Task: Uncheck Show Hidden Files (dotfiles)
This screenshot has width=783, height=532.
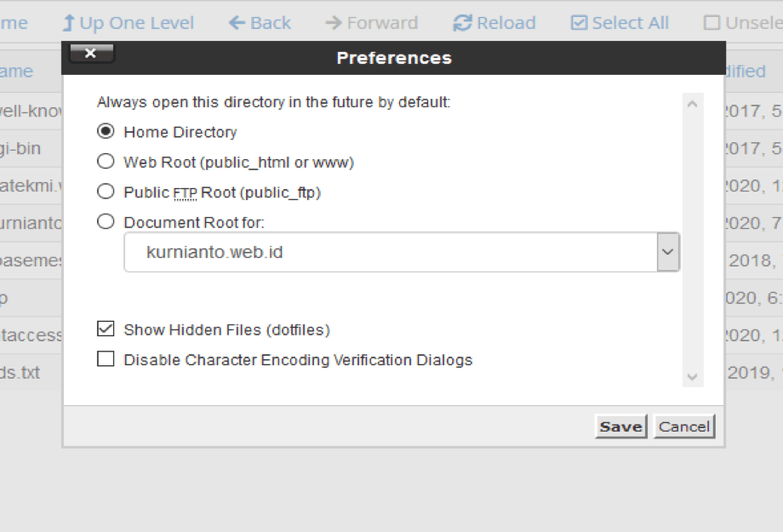Action: pyautogui.click(x=106, y=329)
